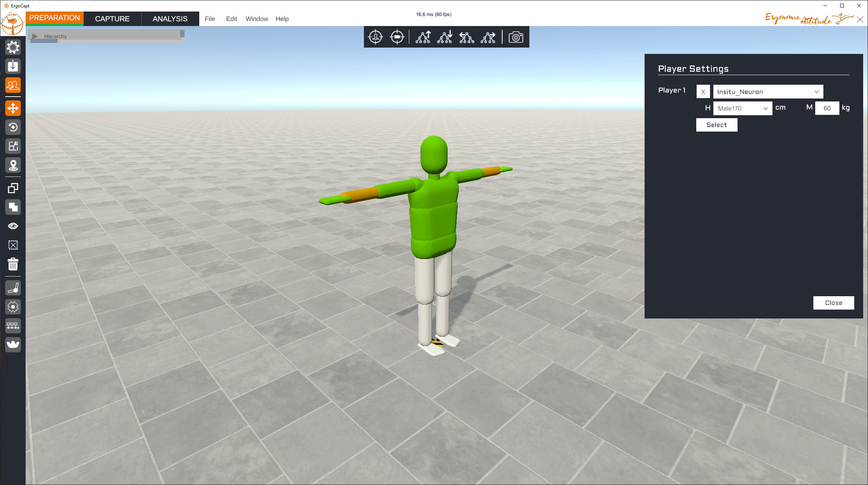Select the rotate tool in sidebar

click(x=13, y=127)
